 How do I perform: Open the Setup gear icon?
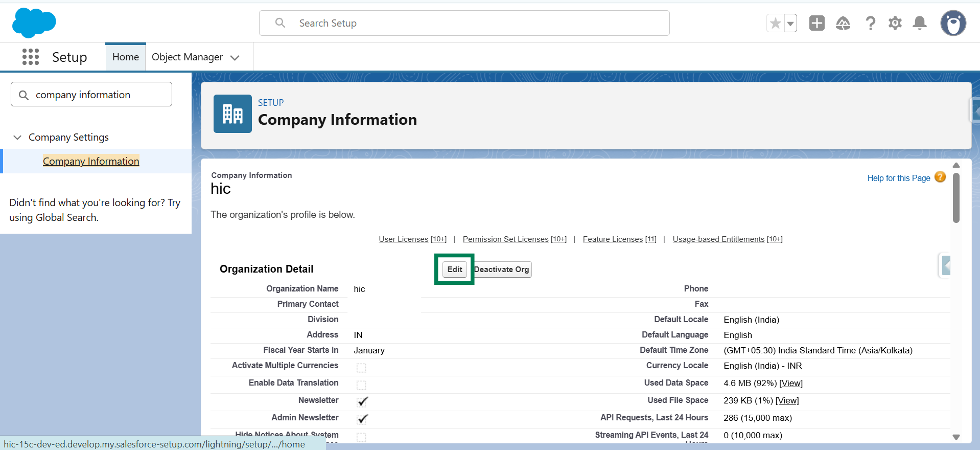tap(895, 23)
